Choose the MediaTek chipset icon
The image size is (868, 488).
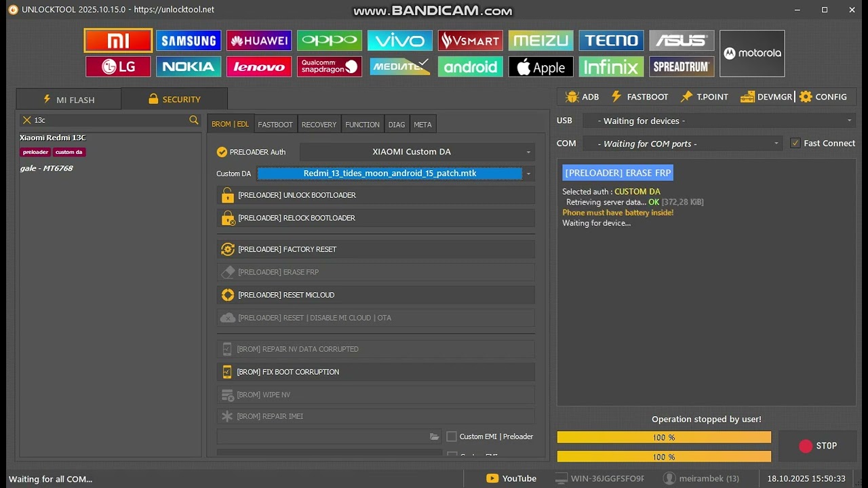[x=400, y=66]
